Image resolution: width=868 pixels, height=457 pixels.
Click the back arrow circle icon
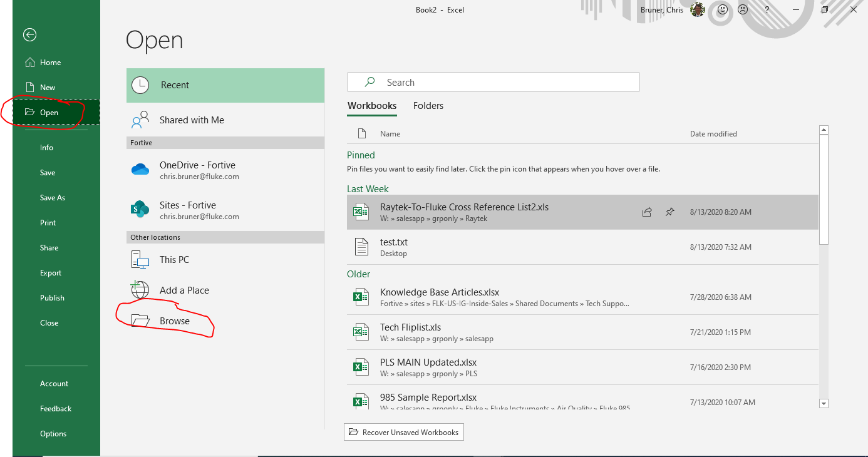click(x=29, y=35)
